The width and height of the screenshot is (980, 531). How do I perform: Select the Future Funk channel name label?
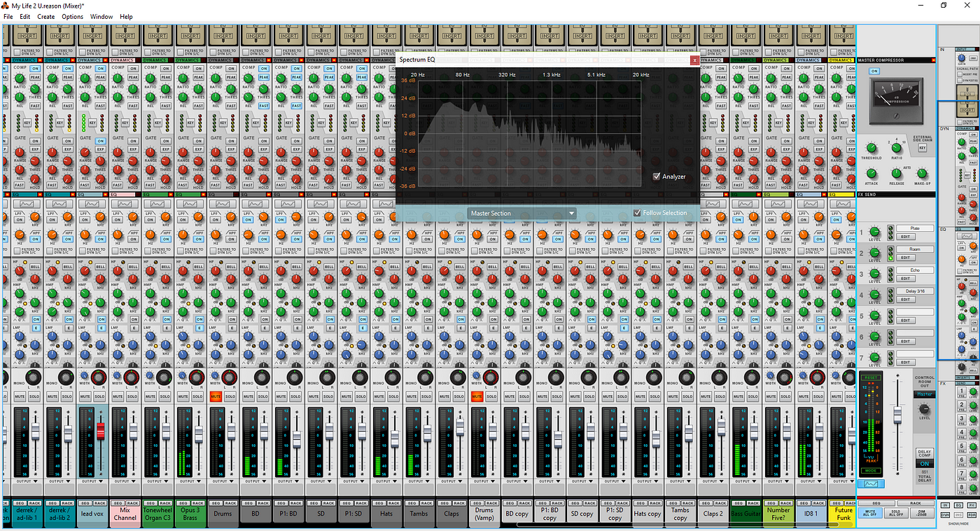click(843, 513)
